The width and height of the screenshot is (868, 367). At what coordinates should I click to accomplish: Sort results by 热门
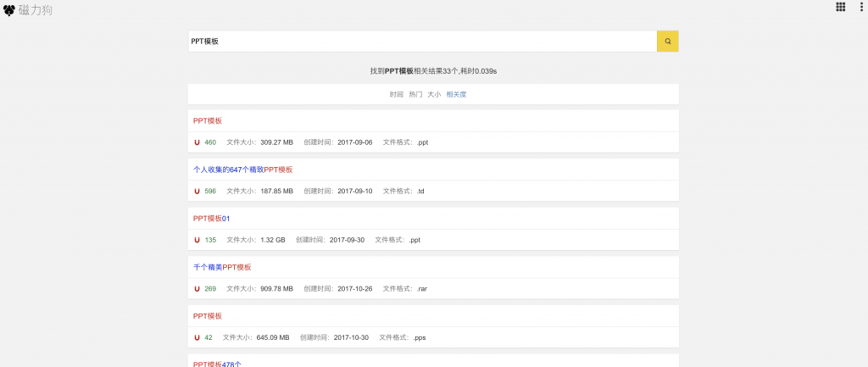(x=415, y=94)
